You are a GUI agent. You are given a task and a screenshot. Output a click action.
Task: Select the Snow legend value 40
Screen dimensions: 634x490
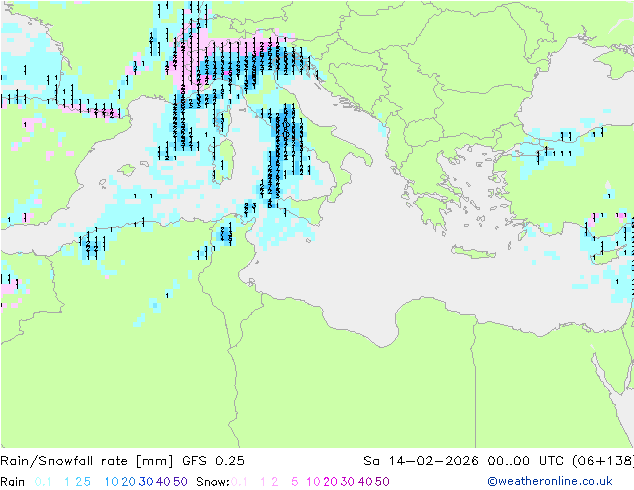click(x=365, y=482)
